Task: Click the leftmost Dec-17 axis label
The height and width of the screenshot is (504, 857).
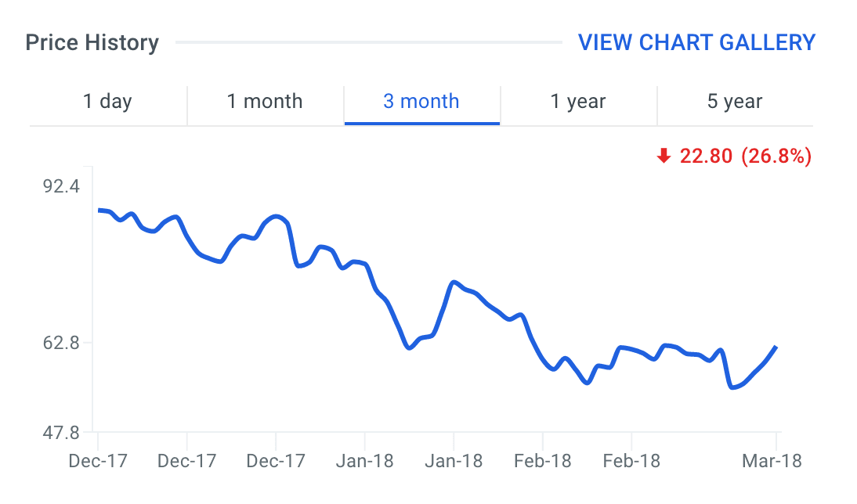Action: 98,460
